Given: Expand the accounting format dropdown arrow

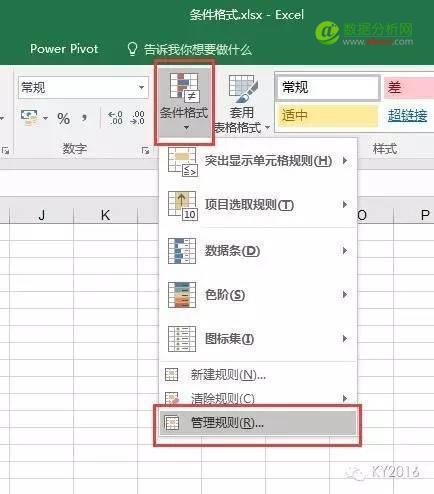Looking at the screenshot, I should [x=45, y=118].
